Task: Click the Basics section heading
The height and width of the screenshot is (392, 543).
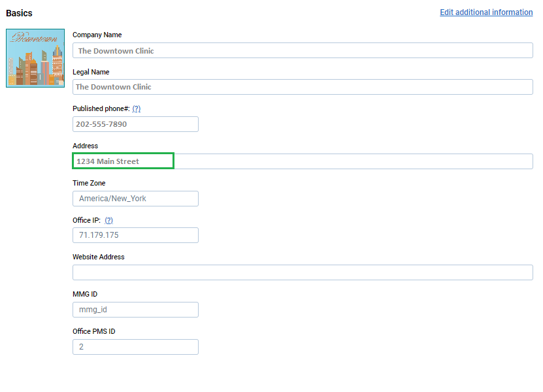Action: (x=19, y=13)
